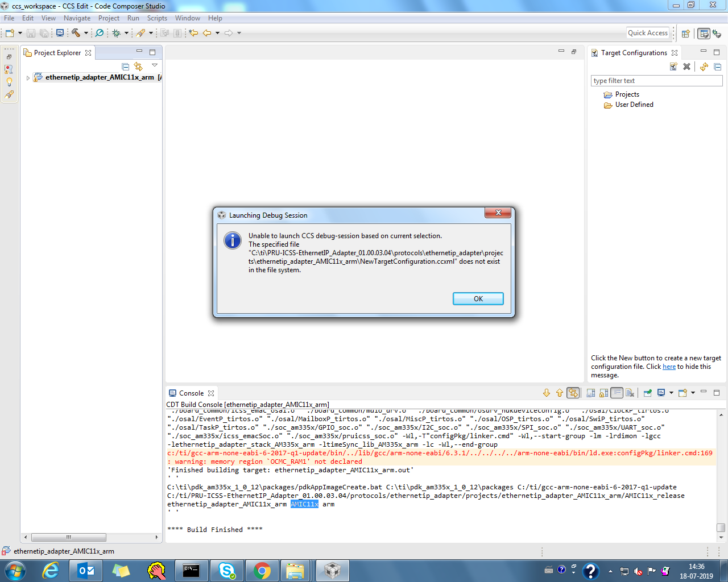Click the type filter text field

pyautogui.click(x=657, y=81)
